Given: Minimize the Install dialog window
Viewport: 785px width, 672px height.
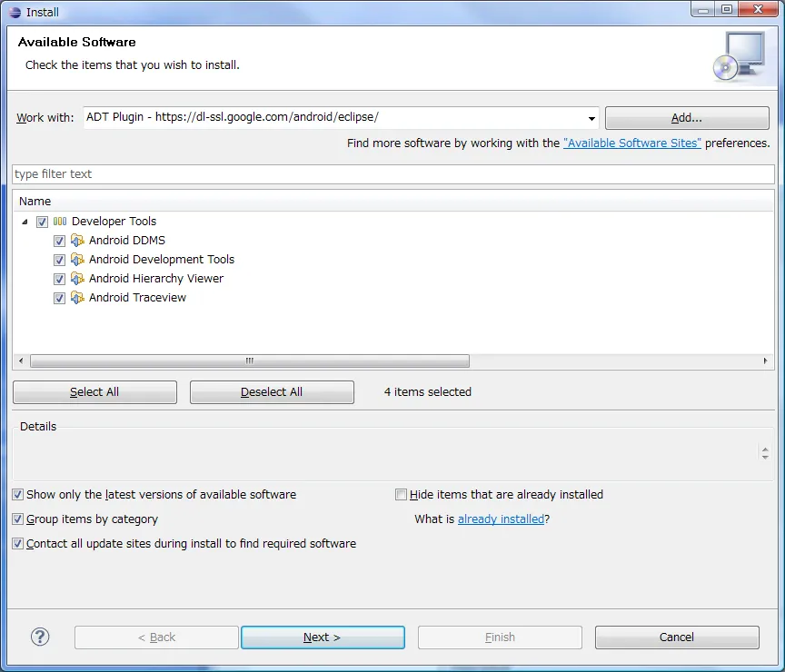Looking at the screenshot, I should click(x=703, y=9).
